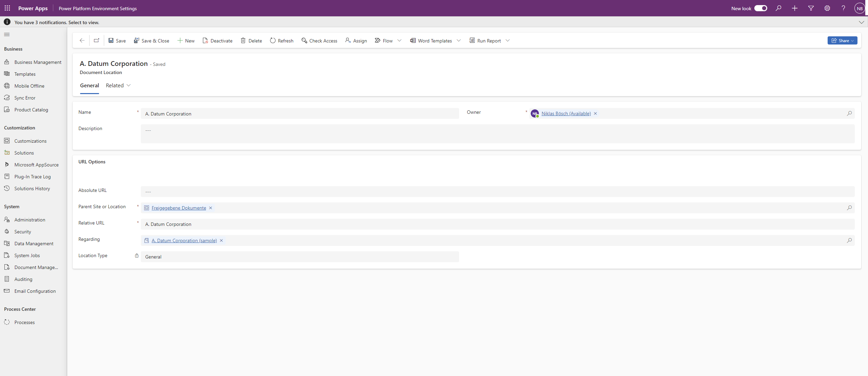868x376 pixels.
Task: Search the Regarding lookup magnifier
Action: tap(849, 240)
